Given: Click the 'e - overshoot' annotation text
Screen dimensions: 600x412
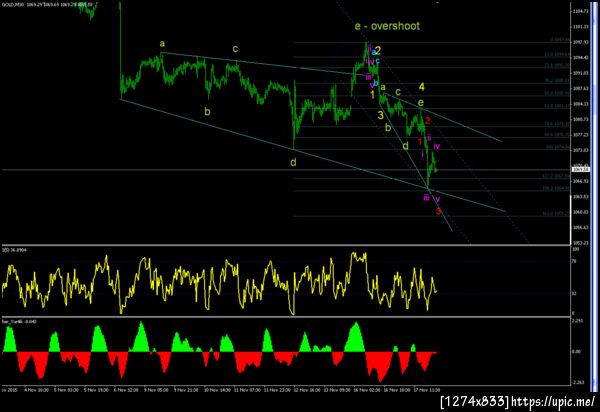Looking at the screenshot, I should pos(387,26).
